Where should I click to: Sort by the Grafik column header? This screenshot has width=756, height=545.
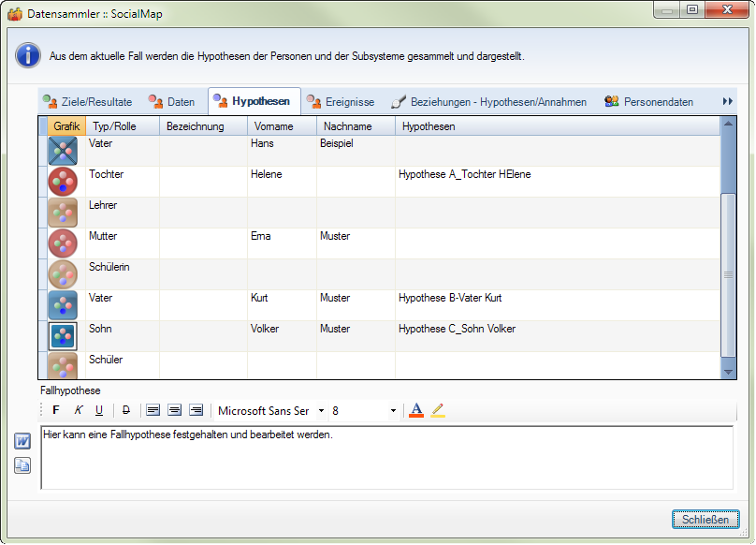coord(66,126)
